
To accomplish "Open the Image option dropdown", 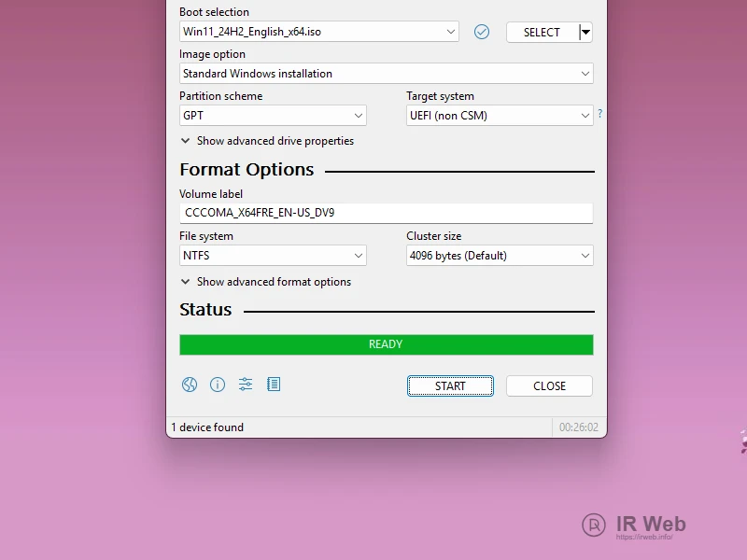I will coord(387,74).
